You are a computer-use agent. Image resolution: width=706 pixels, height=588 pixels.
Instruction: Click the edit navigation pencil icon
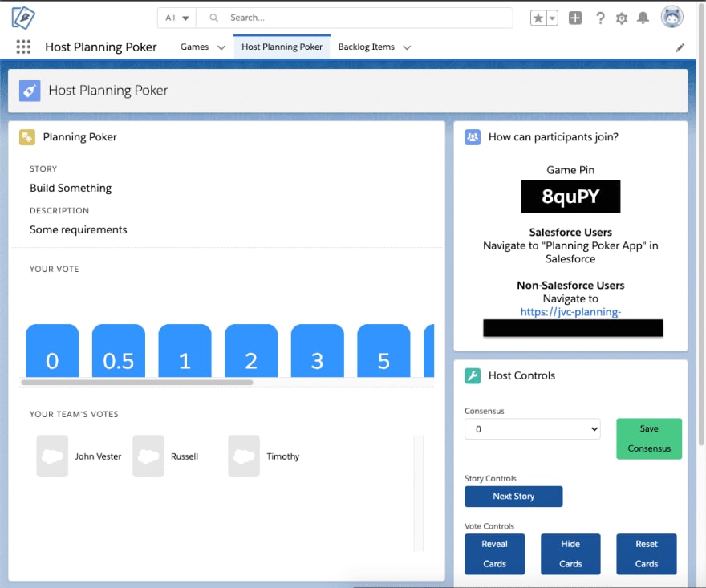(680, 47)
